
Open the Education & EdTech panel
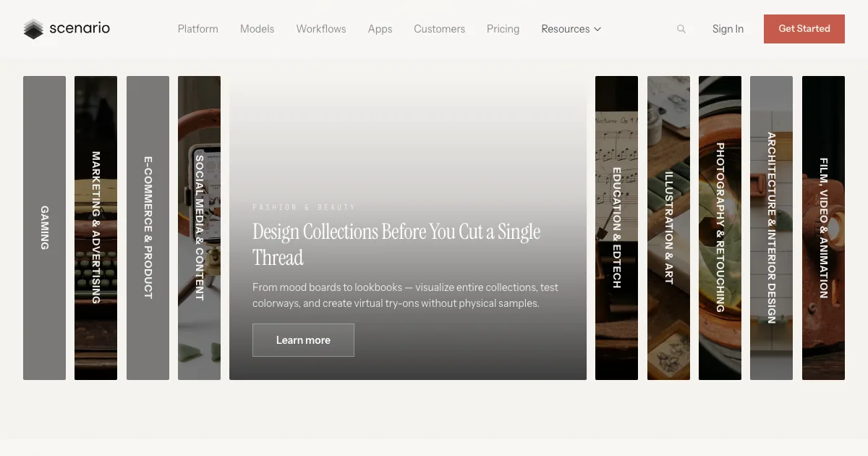pyautogui.click(x=616, y=228)
